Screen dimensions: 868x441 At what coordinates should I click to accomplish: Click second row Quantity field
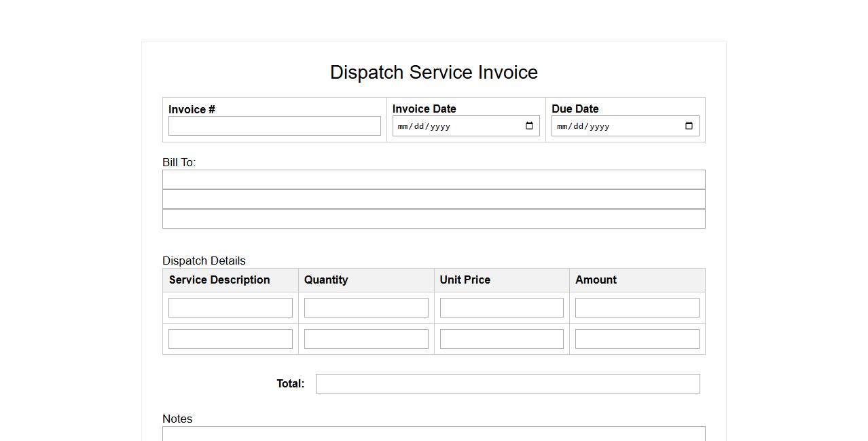pyautogui.click(x=366, y=339)
